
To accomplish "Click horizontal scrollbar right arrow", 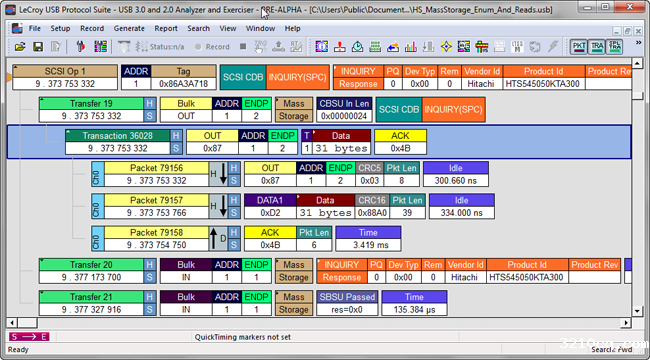I will (x=626, y=323).
